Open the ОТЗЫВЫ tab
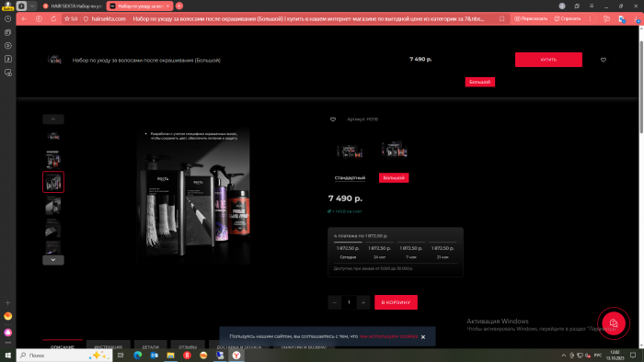The height and width of the screenshot is (362, 644). coord(188,345)
